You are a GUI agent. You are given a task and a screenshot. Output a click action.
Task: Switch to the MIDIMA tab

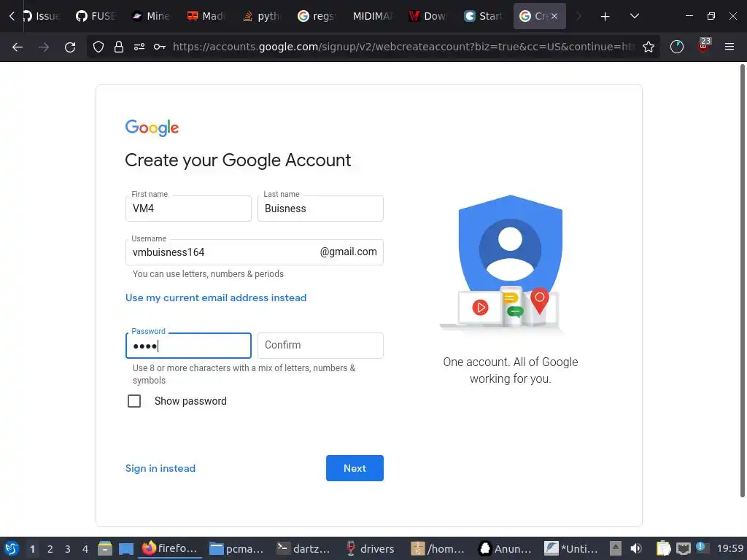373,16
